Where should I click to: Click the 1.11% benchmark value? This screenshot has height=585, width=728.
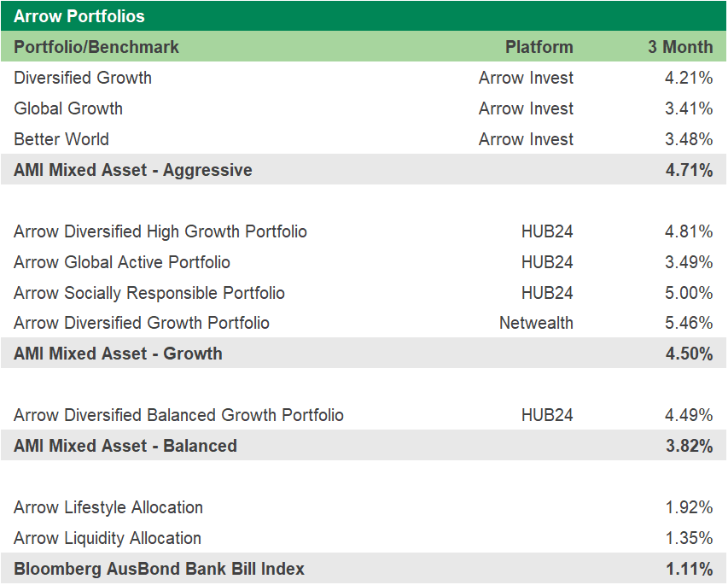[x=689, y=568]
